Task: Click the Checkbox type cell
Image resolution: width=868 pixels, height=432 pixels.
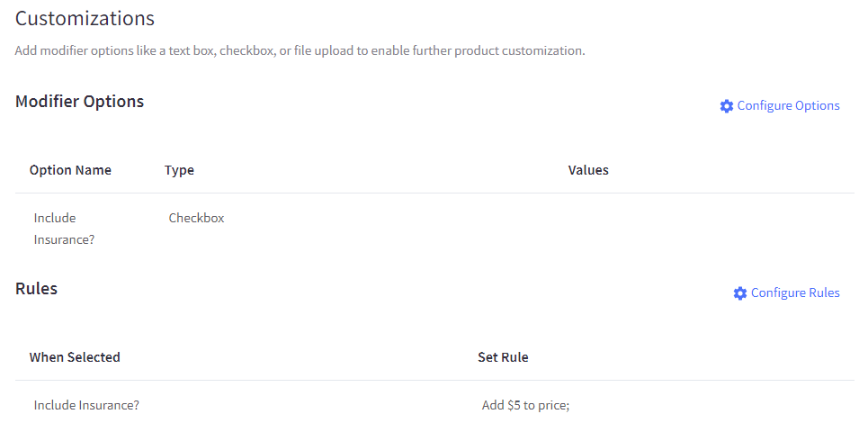Action: (x=196, y=218)
